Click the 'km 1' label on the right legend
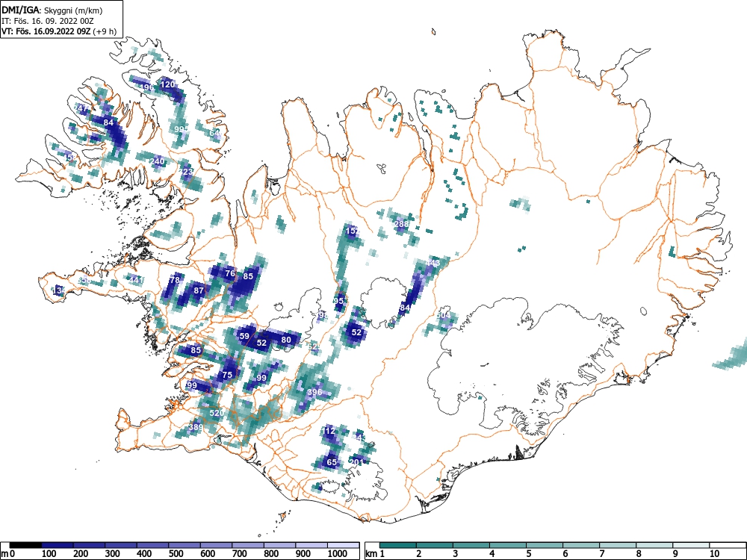747x560 pixels. tap(375, 554)
